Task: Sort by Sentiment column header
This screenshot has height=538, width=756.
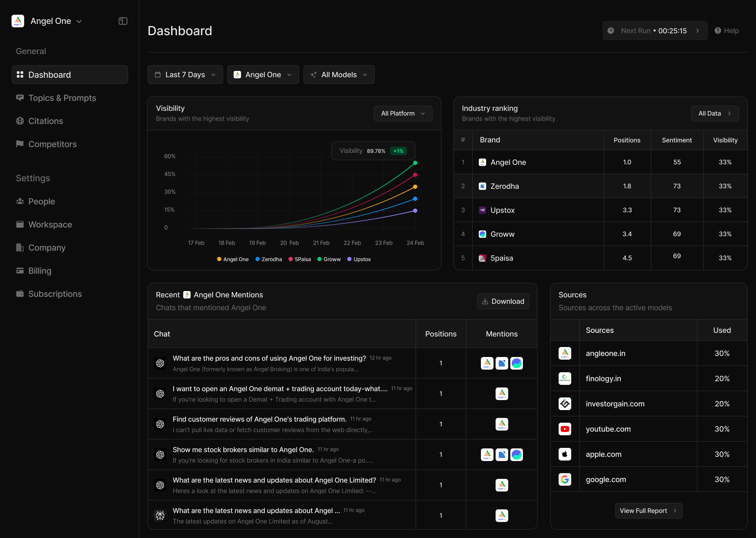Action: coord(676,140)
